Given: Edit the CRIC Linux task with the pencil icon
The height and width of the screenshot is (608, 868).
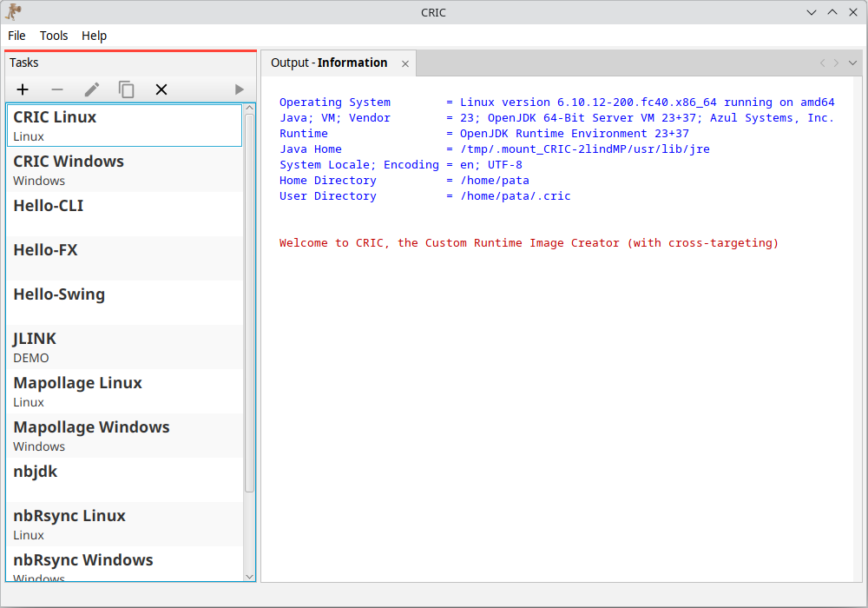Looking at the screenshot, I should pos(91,89).
